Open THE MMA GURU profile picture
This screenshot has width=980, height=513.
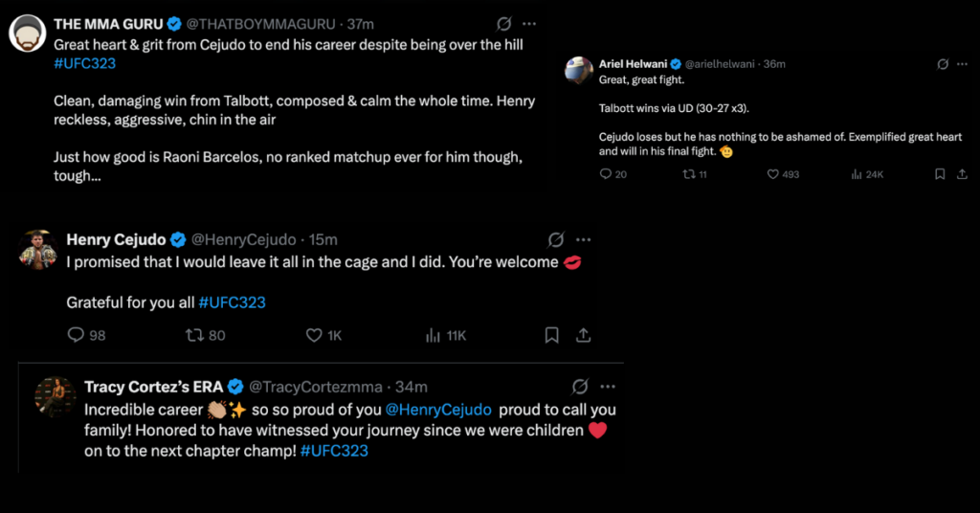[x=27, y=33]
